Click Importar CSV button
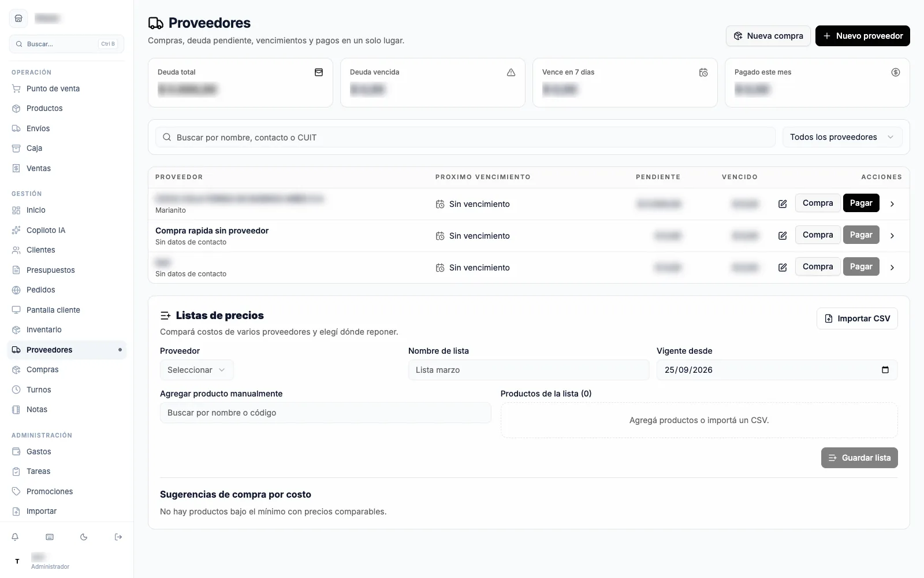This screenshot has height=578, width=924. [x=857, y=318]
